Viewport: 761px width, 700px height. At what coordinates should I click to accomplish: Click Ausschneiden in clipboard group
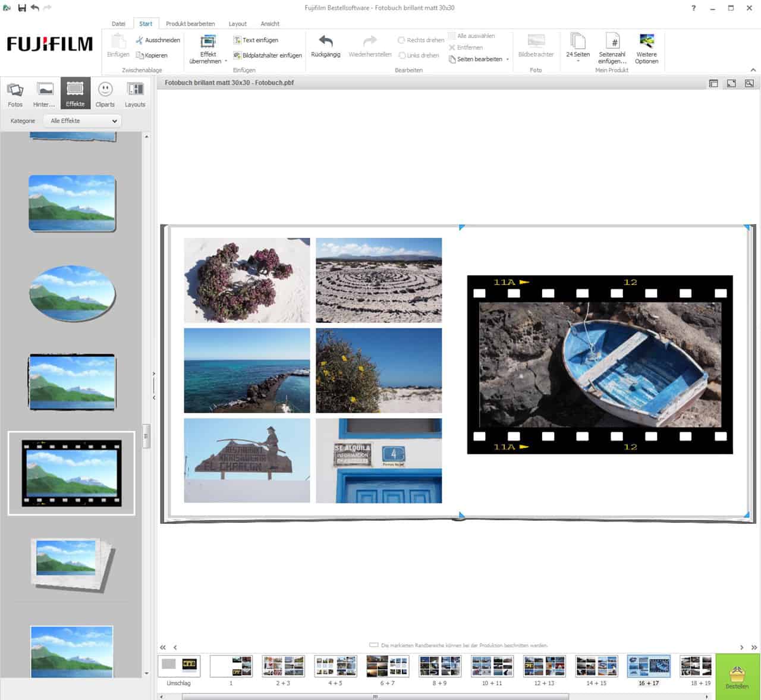[158, 40]
